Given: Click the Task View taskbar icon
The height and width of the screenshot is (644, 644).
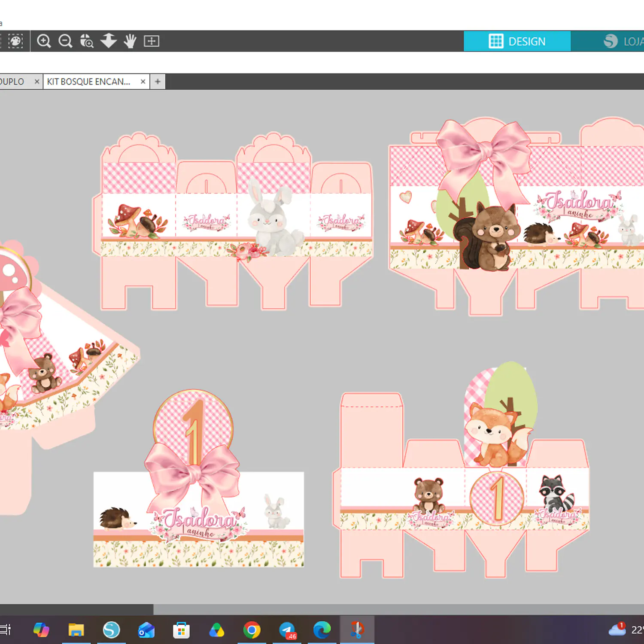Looking at the screenshot, I should point(5,630).
